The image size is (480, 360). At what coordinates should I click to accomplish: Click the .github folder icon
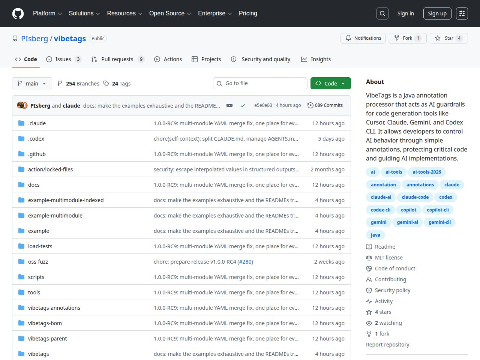click(x=21, y=154)
